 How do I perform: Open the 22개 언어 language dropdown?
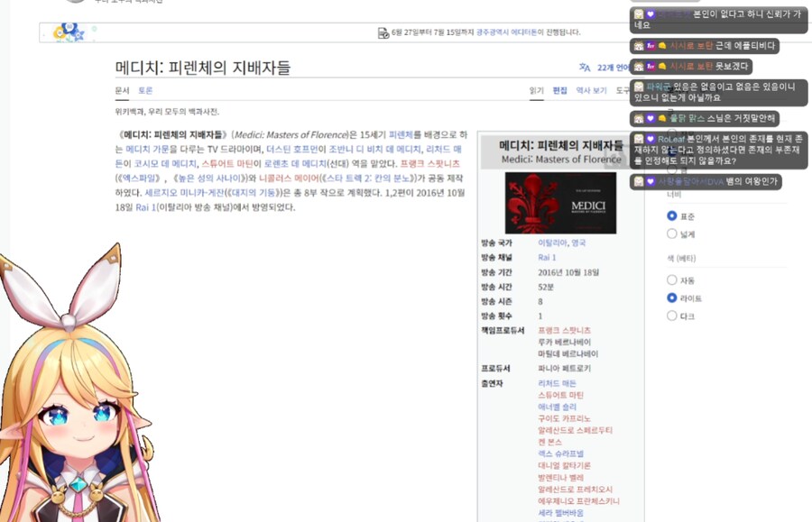(614, 68)
